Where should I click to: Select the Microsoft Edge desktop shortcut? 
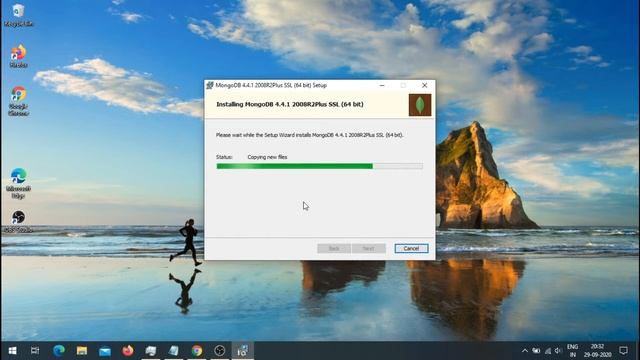coord(18,183)
